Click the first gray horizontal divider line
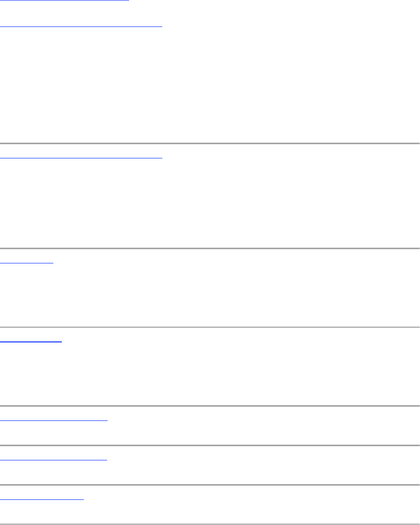 210,144
